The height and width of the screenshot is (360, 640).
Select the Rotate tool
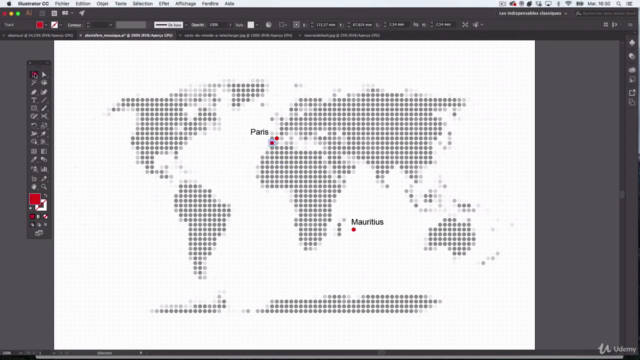pyautogui.click(x=34, y=126)
